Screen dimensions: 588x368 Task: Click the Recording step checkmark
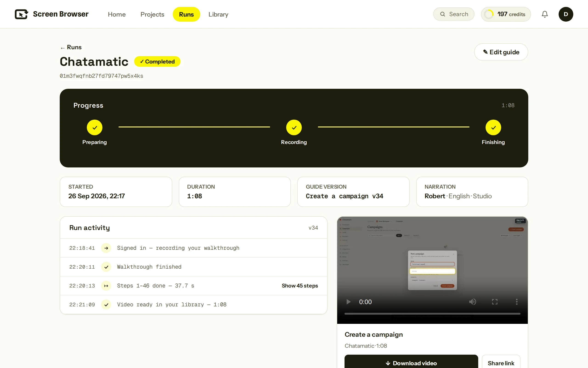click(x=294, y=127)
